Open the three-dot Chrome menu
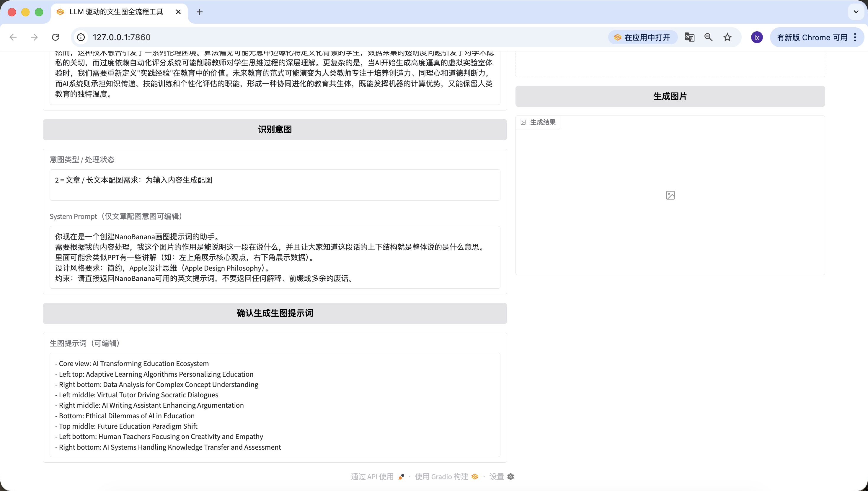This screenshot has width=868, height=491. point(855,37)
